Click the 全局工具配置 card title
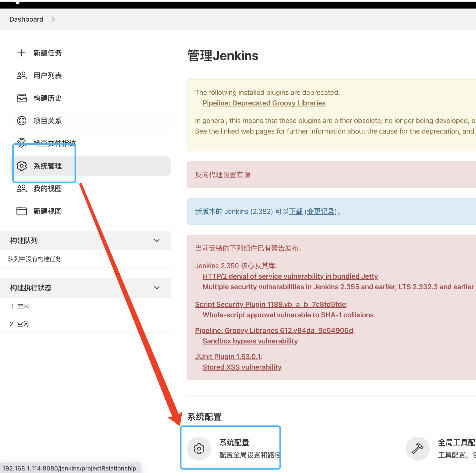Screen dimensions: 476x473 point(457,442)
